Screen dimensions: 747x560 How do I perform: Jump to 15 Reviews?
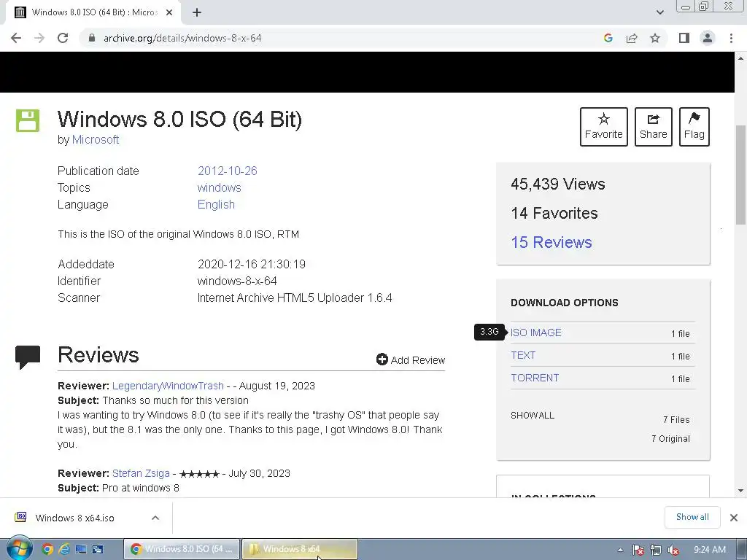coord(551,242)
